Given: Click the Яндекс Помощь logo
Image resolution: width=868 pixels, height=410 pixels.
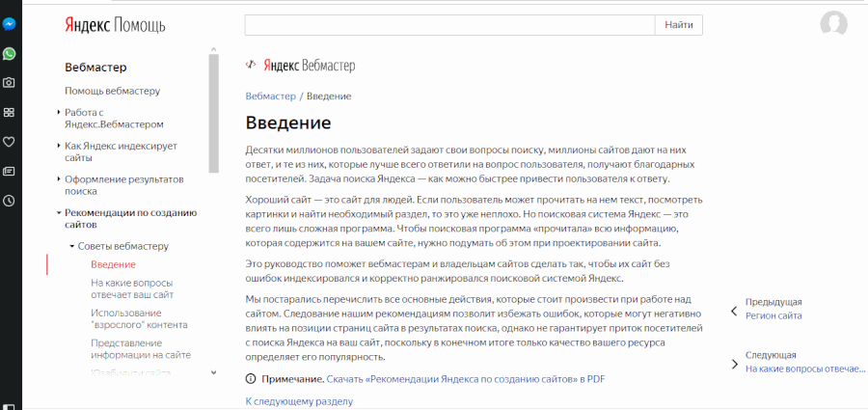Looking at the screenshot, I should (115, 25).
